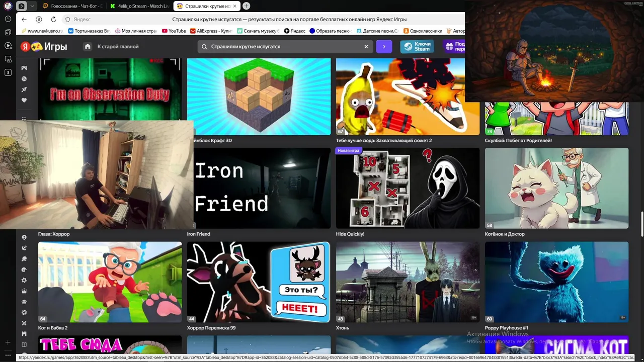Click the Яндекс address bar field
Viewport: 644px width, 362px height.
tap(264, 19)
